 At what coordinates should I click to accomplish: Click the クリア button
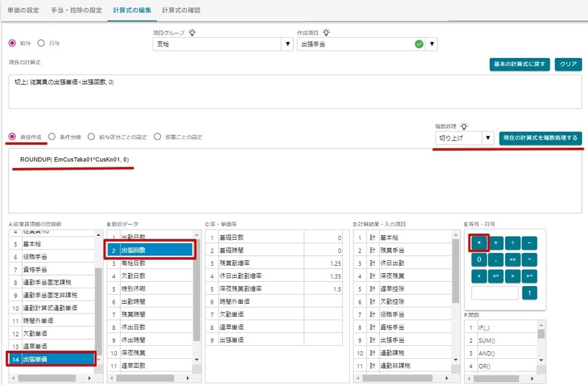coord(568,64)
